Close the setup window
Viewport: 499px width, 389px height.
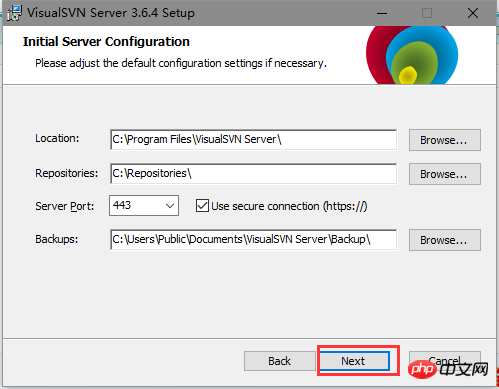coord(473,13)
